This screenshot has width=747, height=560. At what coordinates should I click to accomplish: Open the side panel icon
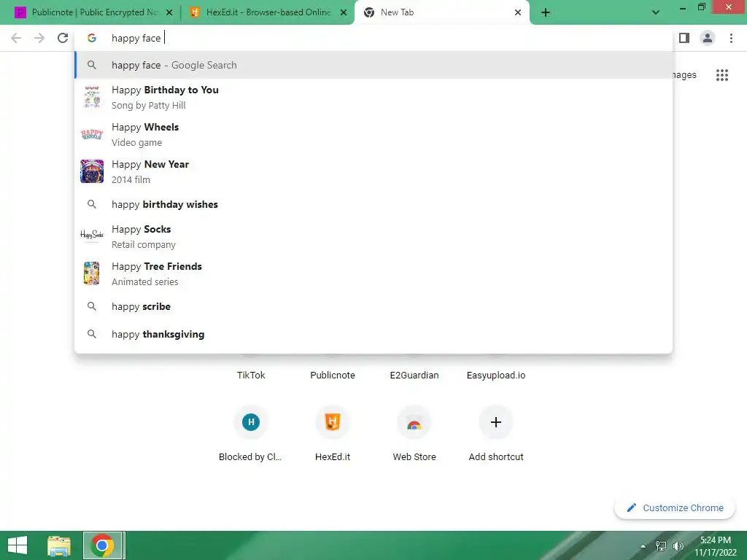tap(684, 38)
